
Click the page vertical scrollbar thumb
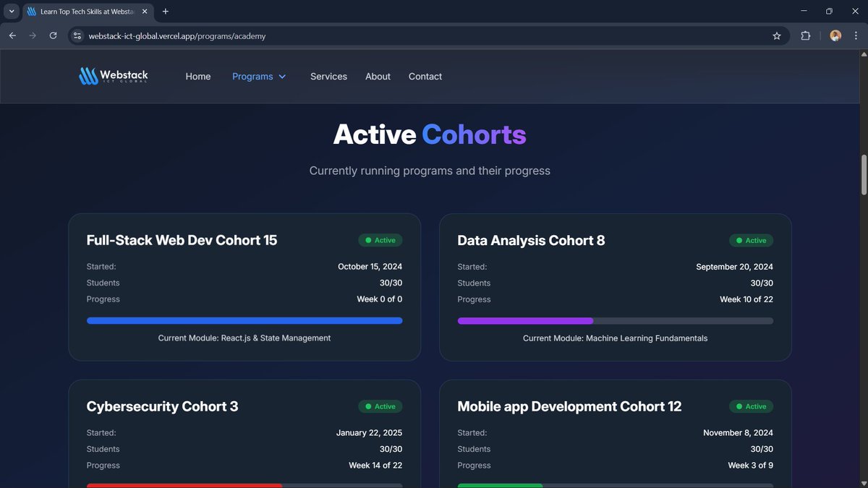click(x=863, y=174)
